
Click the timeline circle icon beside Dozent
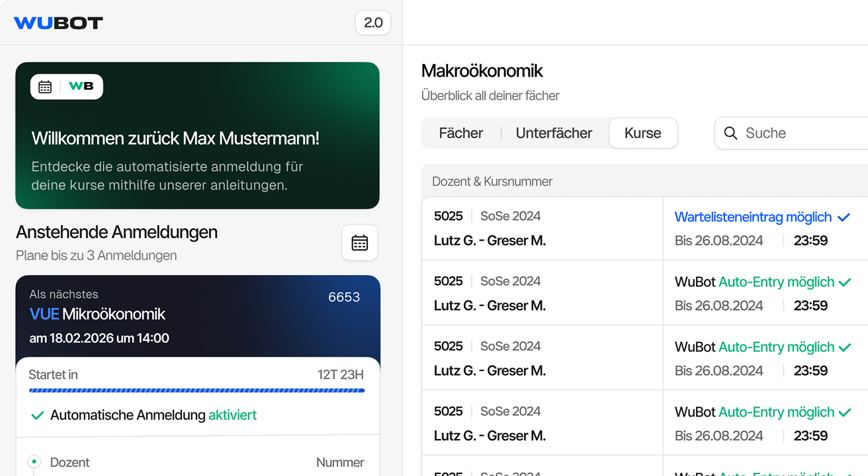pos(34,462)
